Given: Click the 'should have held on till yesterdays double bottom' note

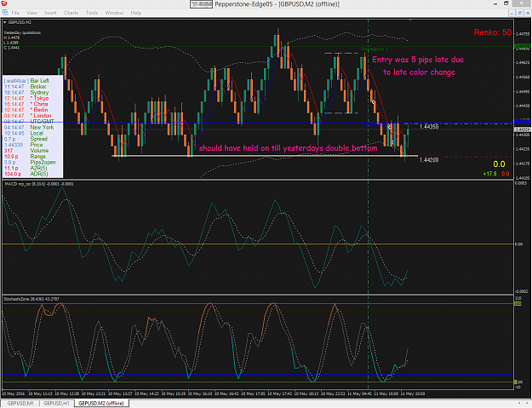Looking at the screenshot, I should (288, 148).
